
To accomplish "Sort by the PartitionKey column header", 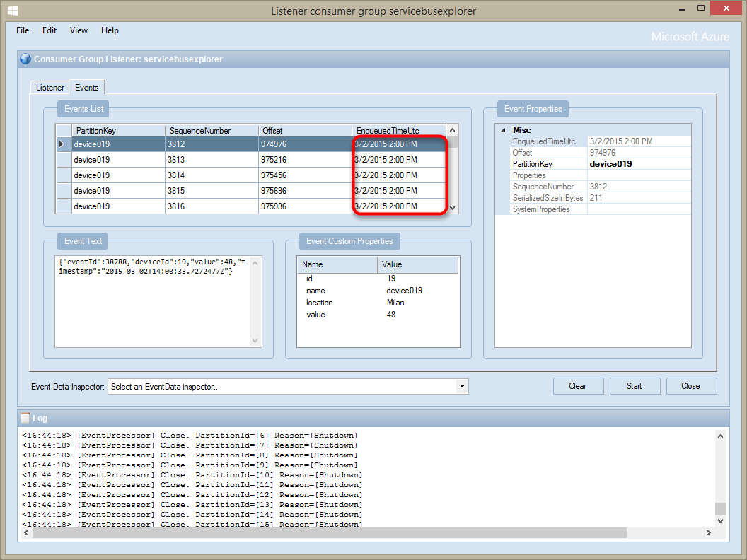I will [x=118, y=131].
